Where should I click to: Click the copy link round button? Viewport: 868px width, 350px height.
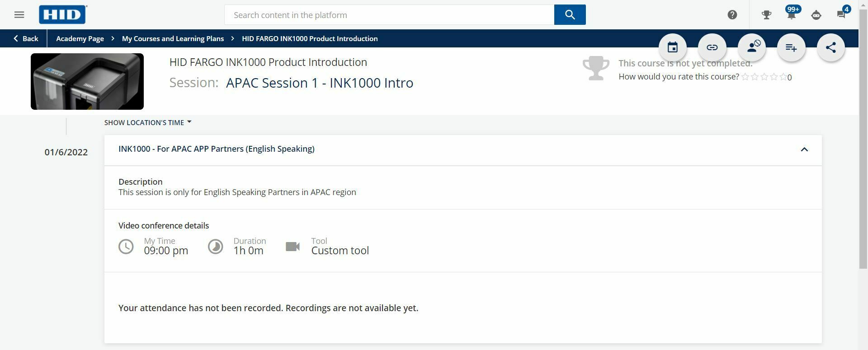coord(712,47)
